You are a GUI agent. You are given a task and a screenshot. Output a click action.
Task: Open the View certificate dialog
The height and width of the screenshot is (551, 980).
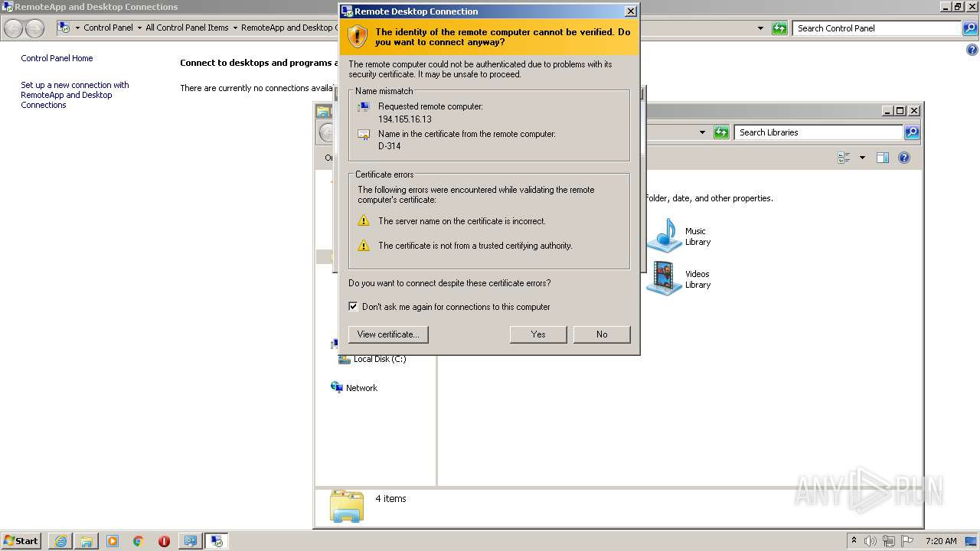[x=388, y=334]
